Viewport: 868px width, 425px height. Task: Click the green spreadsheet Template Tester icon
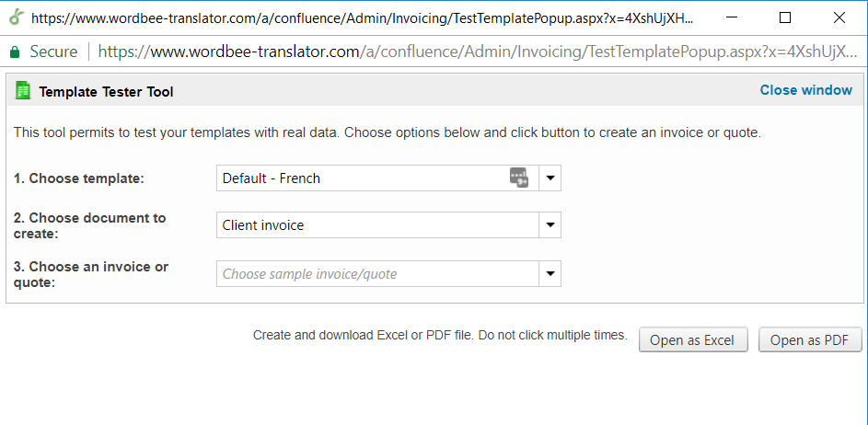[x=23, y=90]
